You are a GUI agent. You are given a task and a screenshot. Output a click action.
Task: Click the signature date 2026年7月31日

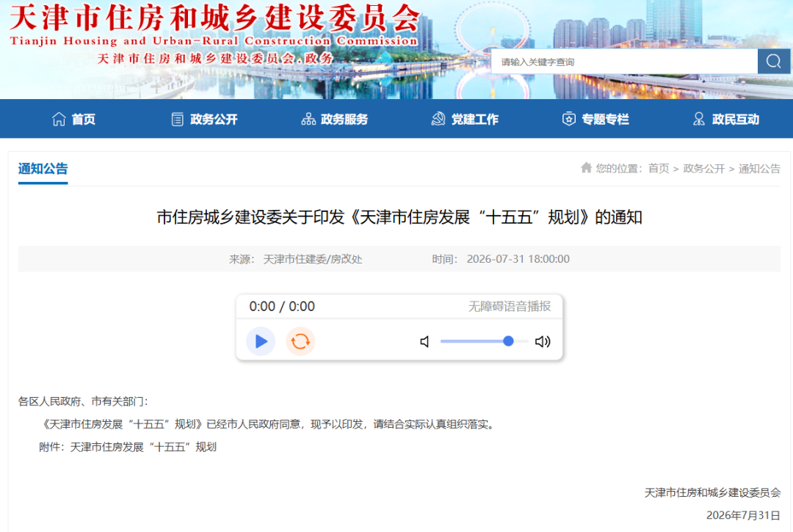click(743, 515)
